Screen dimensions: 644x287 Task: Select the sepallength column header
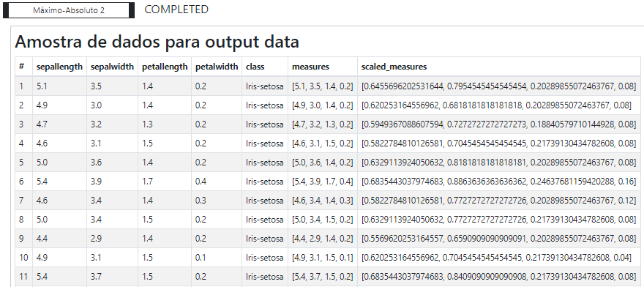[x=59, y=67]
